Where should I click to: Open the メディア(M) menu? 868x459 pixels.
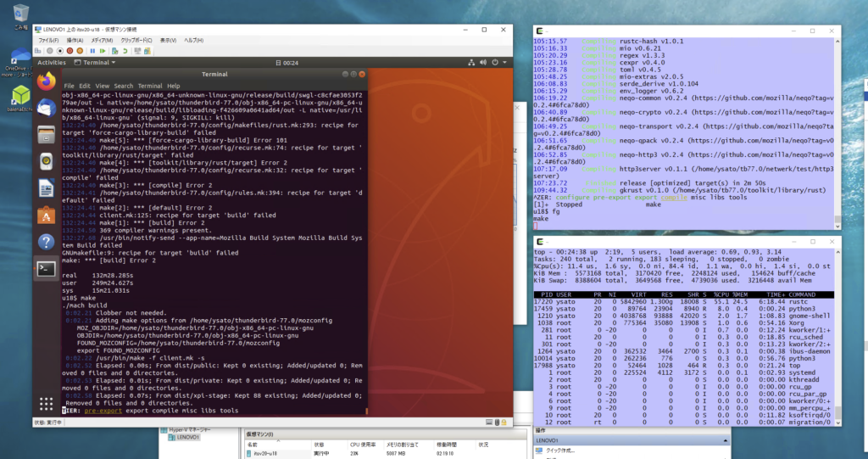(x=103, y=40)
